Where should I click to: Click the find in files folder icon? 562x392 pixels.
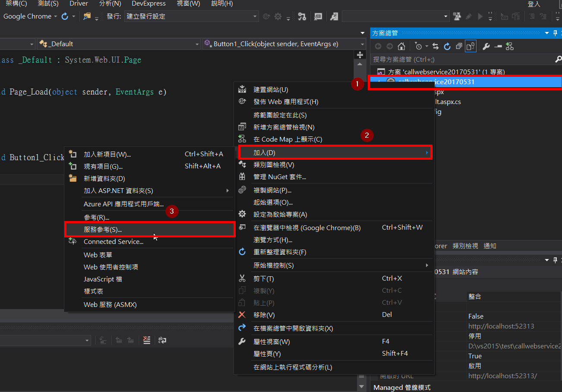click(x=87, y=16)
